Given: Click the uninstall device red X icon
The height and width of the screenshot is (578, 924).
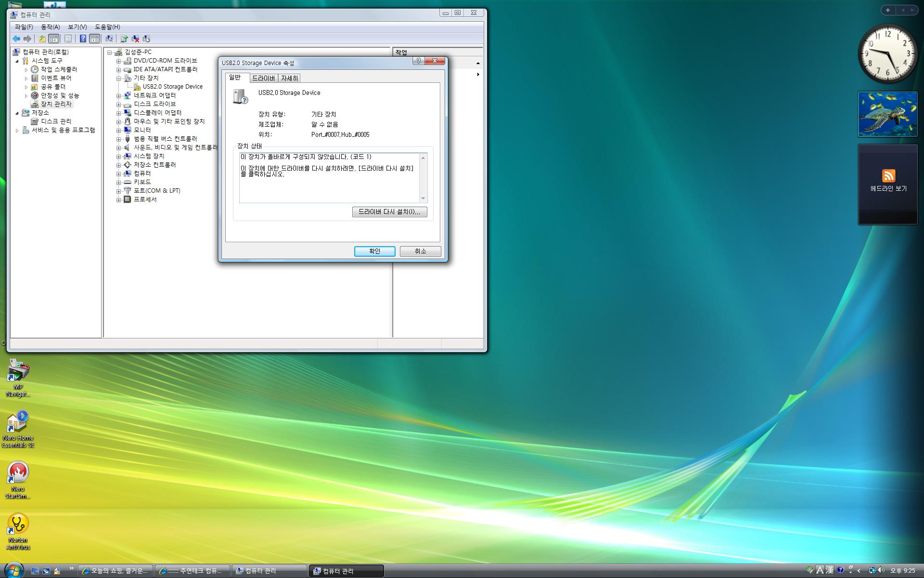Looking at the screenshot, I should pyautogui.click(x=135, y=39).
